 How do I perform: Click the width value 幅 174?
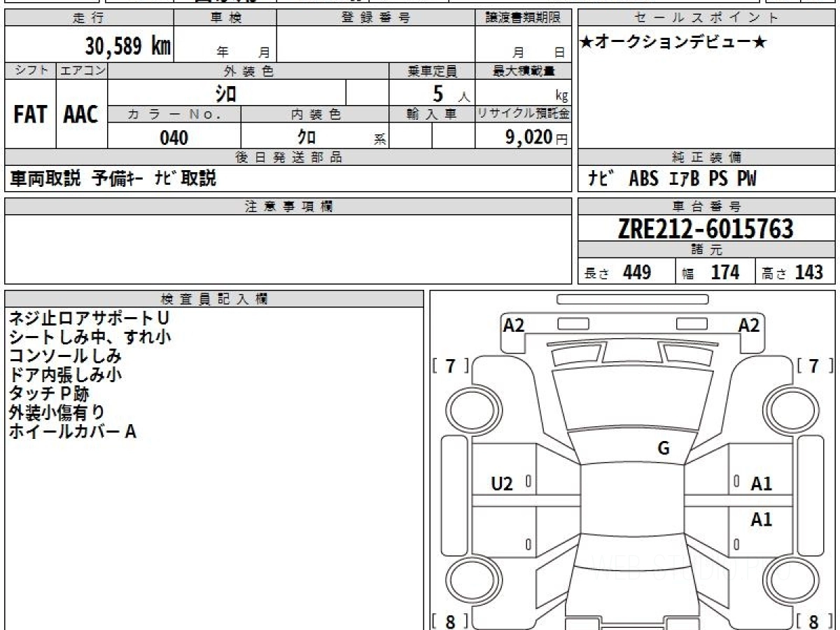click(x=710, y=272)
